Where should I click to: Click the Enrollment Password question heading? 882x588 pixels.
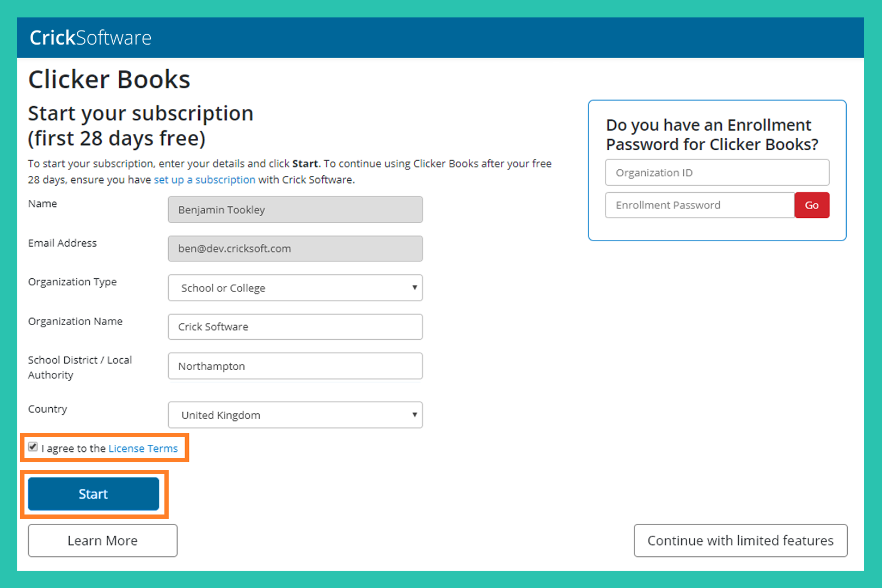click(x=712, y=134)
